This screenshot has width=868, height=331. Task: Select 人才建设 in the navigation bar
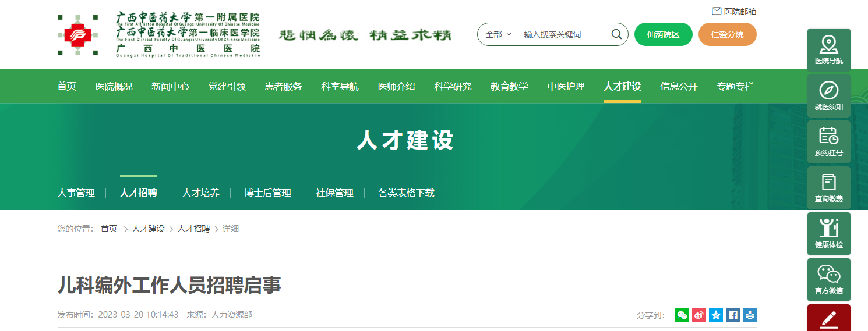point(623,86)
